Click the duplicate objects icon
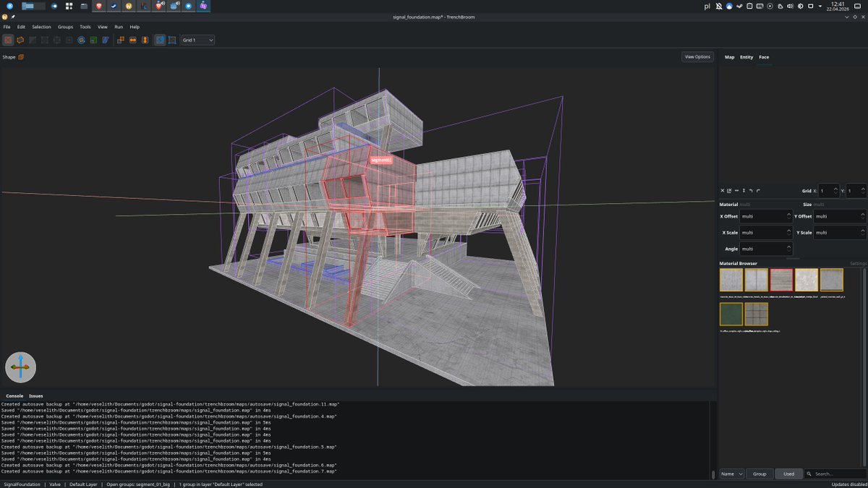This screenshot has width=868, height=488. pyautogui.click(x=121, y=40)
